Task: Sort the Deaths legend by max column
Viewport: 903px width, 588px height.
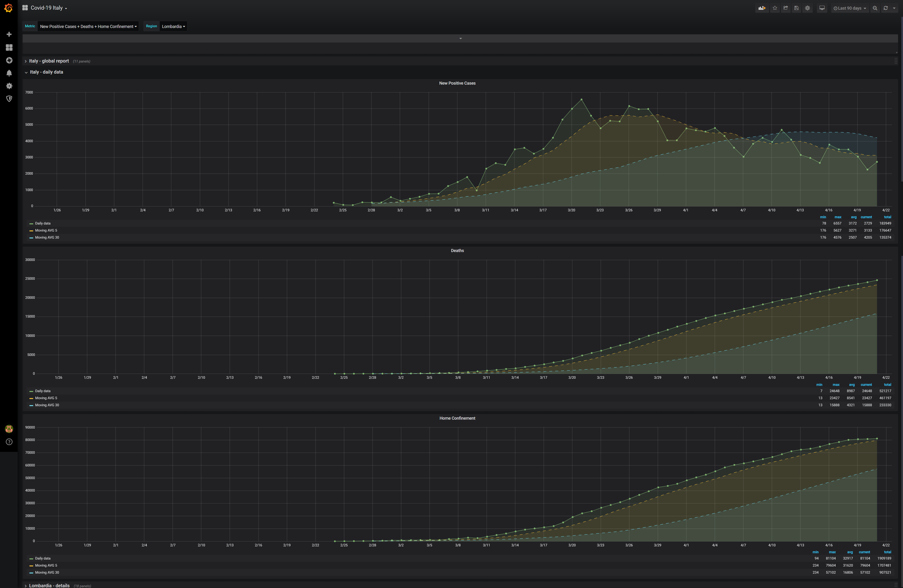Action: [x=836, y=384]
